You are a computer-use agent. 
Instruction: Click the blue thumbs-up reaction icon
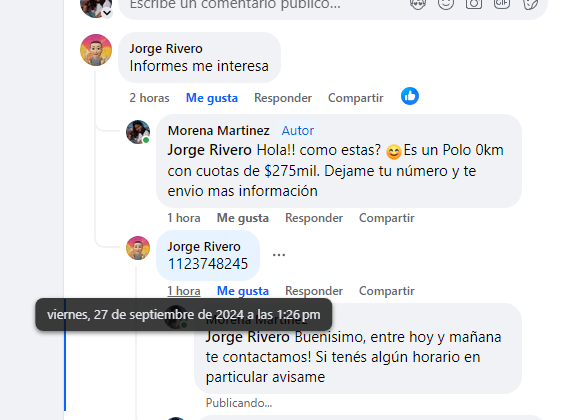point(410,96)
